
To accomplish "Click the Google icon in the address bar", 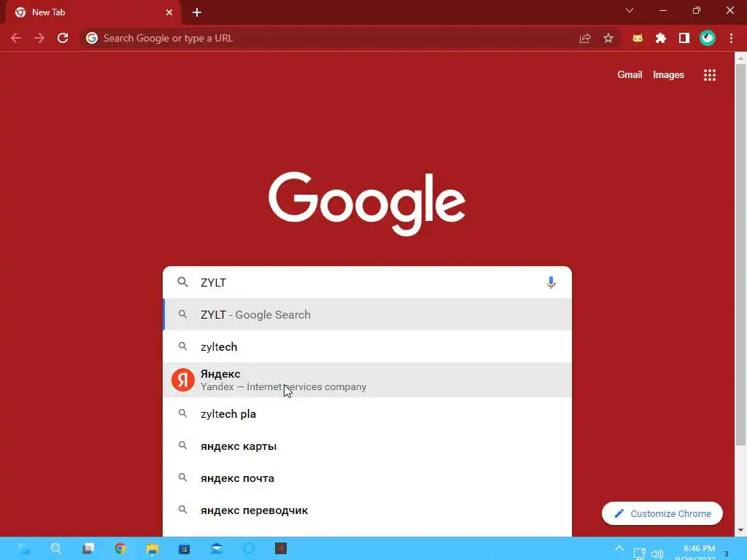I will (92, 38).
